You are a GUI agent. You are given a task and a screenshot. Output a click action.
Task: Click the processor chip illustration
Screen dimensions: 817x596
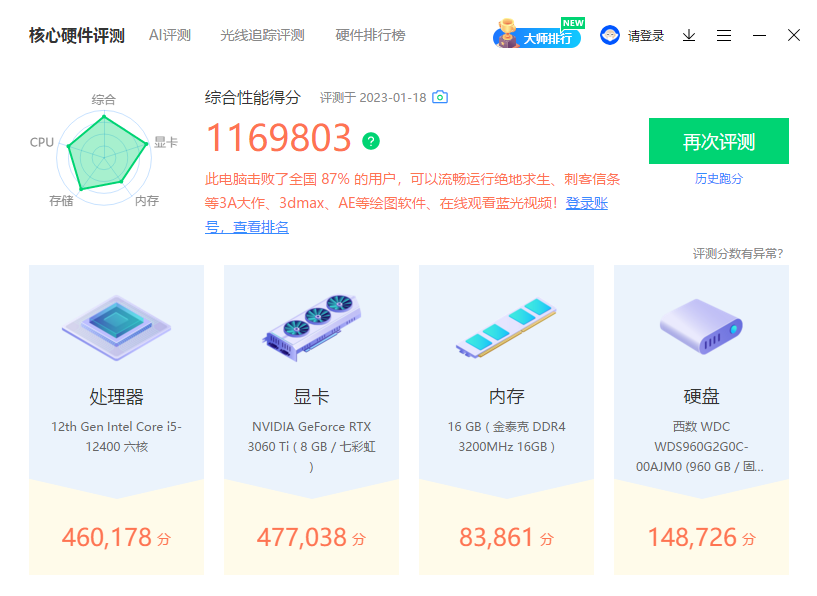click(116, 327)
